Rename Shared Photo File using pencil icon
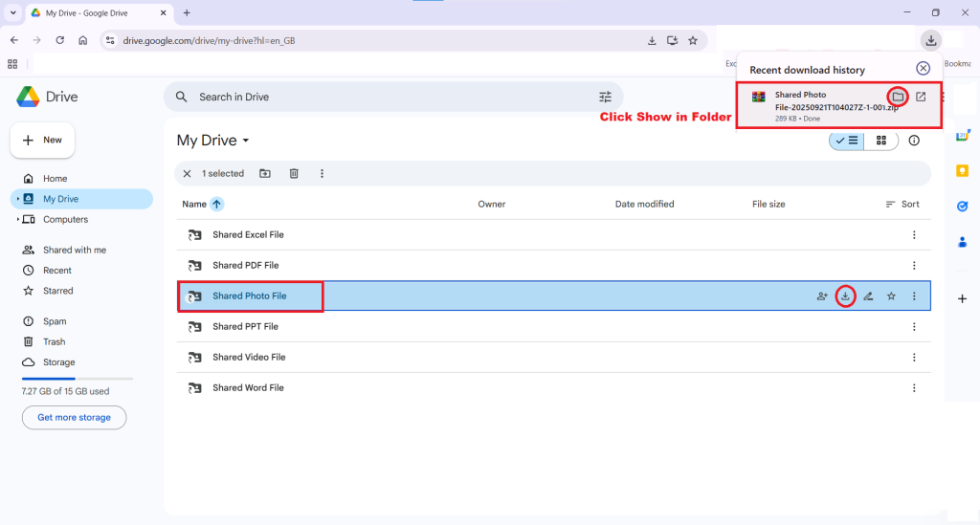Screen dimensions: 980x525 click(x=868, y=296)
